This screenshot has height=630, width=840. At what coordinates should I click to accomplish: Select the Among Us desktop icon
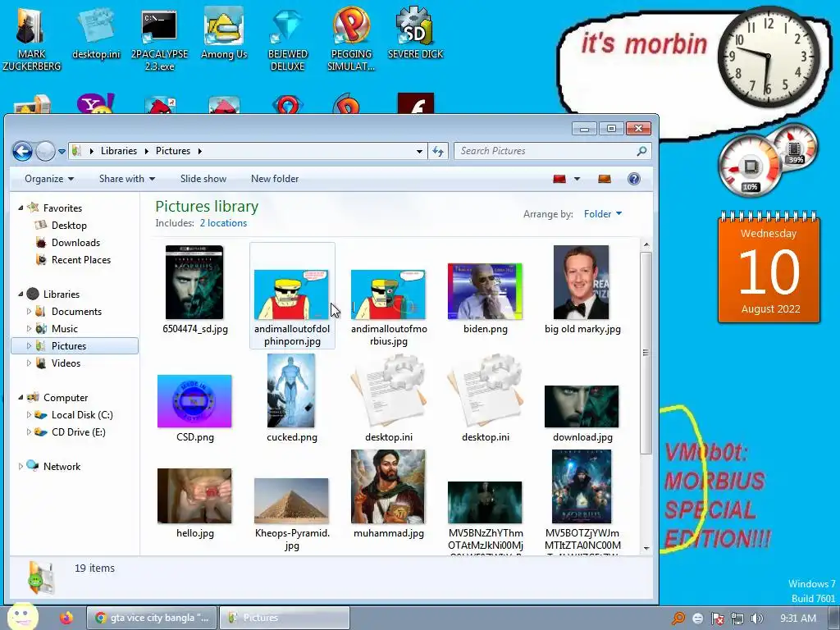(224, 34)
